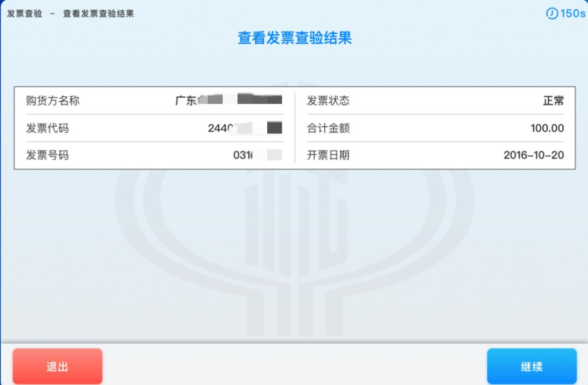Click the blue 继续 continue button
Screen dimensions: 588x385
(x=531, y=366)
